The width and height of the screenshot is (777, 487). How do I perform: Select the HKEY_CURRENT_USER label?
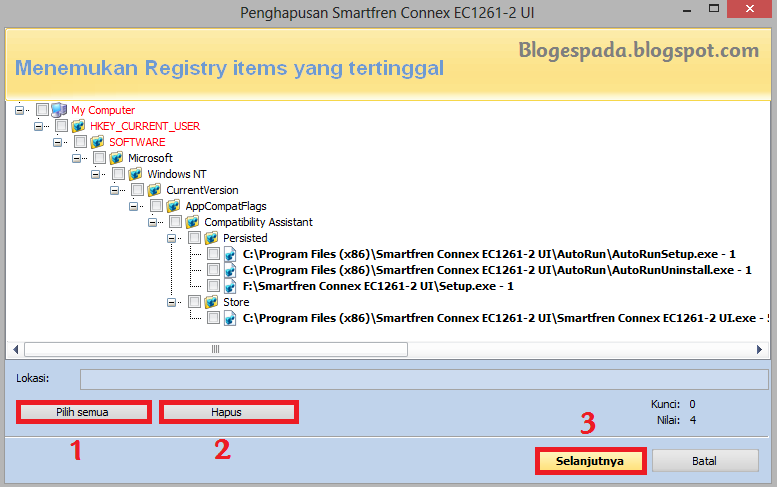point(145,126)
